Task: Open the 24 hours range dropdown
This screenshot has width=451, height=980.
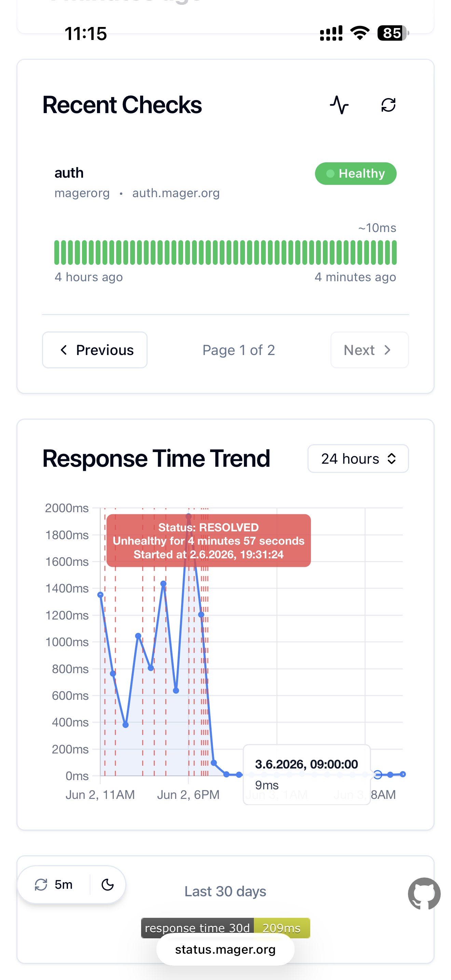Action: (358, 459)
